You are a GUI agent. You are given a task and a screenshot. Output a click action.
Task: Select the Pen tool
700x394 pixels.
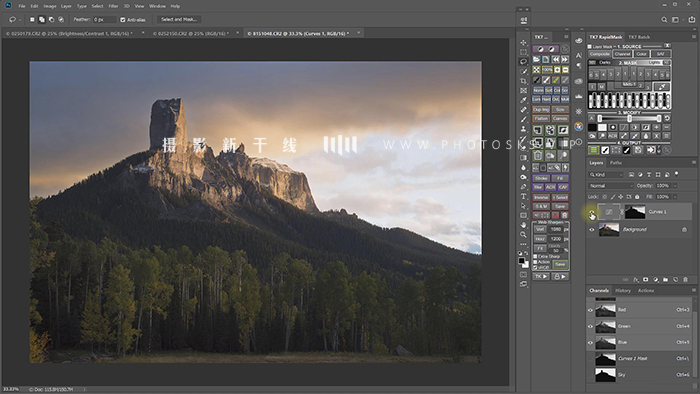[x=523, y=187]
